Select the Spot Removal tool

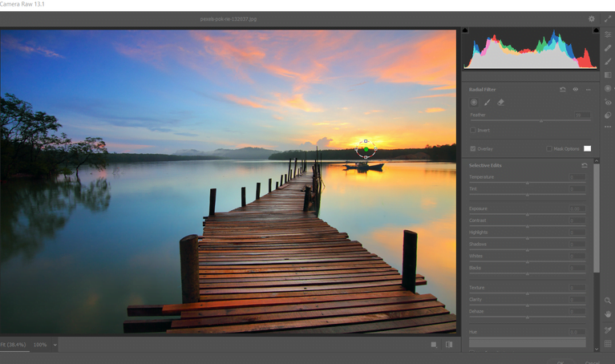[608, 48]
